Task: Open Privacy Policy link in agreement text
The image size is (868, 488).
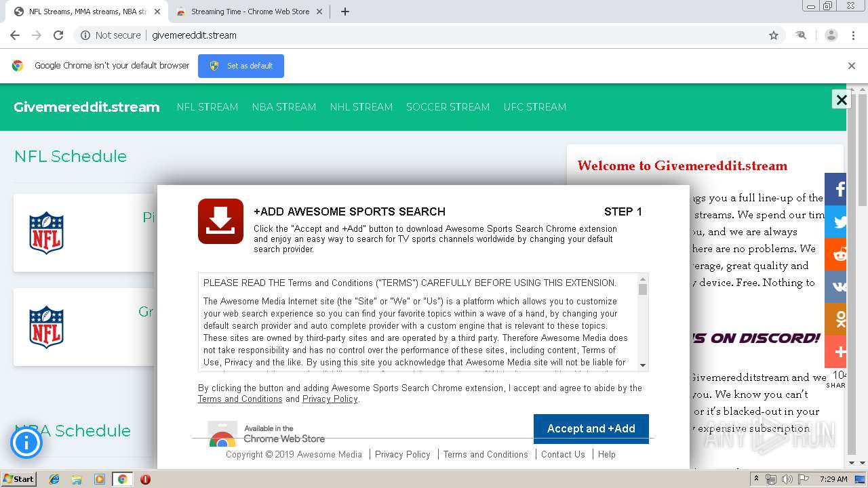Action: click(x=330, y=399)
